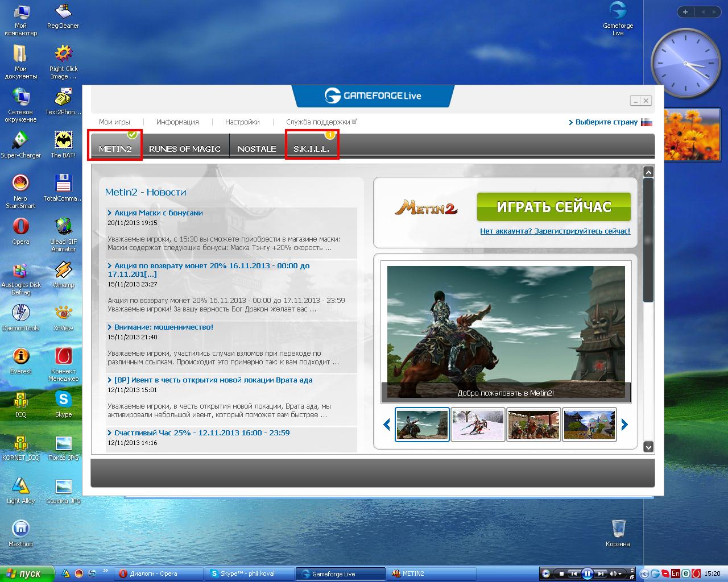Image resolution: width=728 pixels, height=582 pixels.
Task: Open Network Neighborhood desktop icon
Action: pyautogui.click(x=20, y=106)
